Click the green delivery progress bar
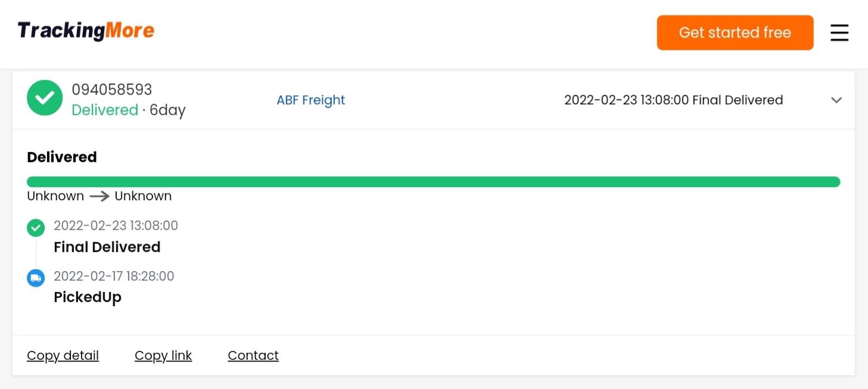868x389 pixels. point(433,182)
